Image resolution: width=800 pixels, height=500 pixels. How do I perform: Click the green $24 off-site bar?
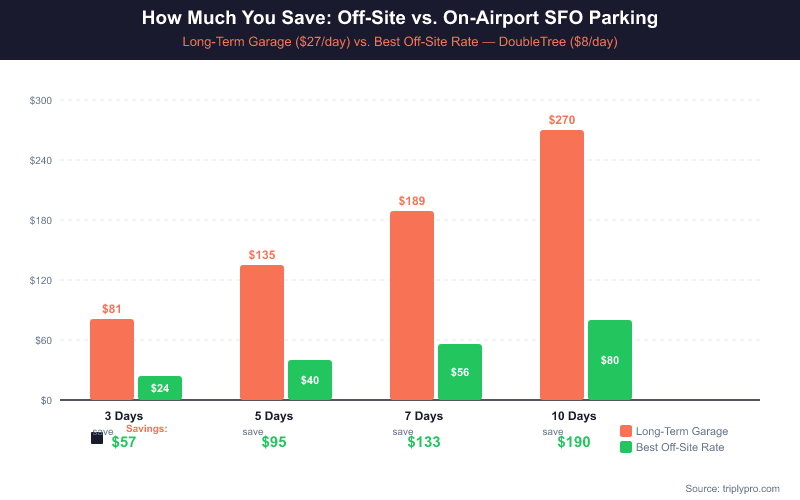[160, 388]
